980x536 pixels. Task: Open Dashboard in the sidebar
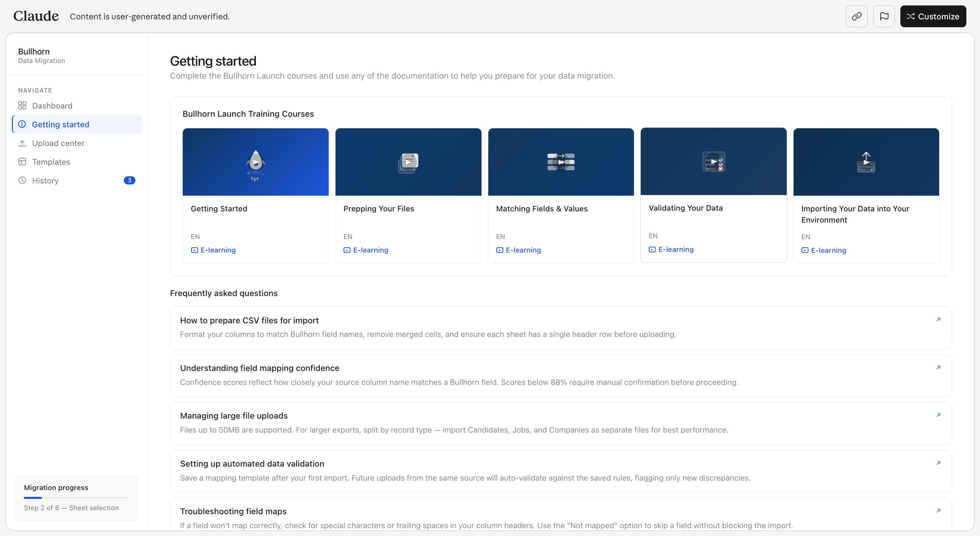coord(77,106)
